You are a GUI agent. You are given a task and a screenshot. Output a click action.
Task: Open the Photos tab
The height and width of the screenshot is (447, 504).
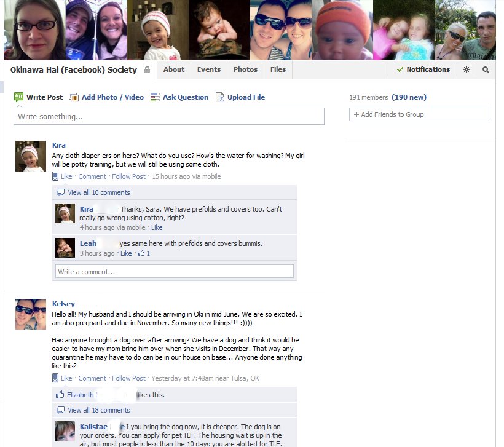246,69
